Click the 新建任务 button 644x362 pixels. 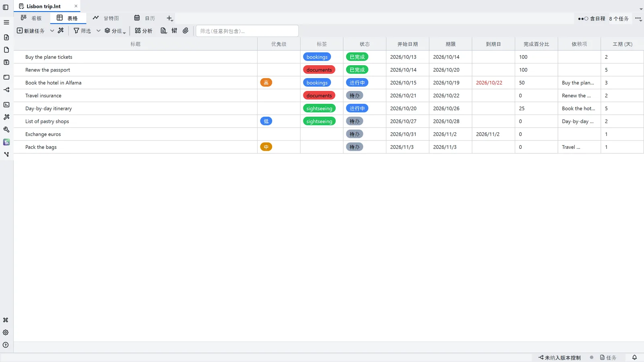[31, 31]
